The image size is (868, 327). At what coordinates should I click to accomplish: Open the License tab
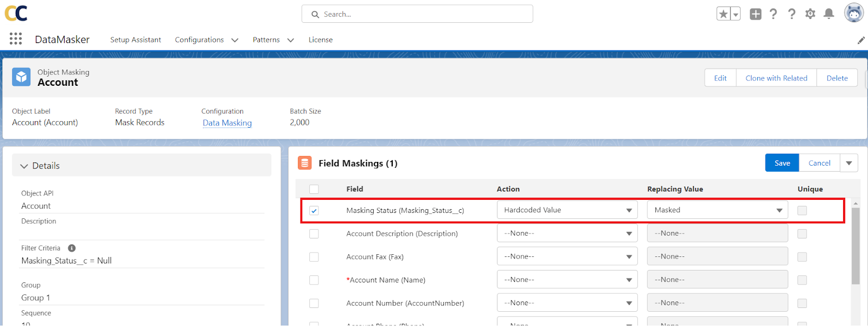click(x=321, y=40)
